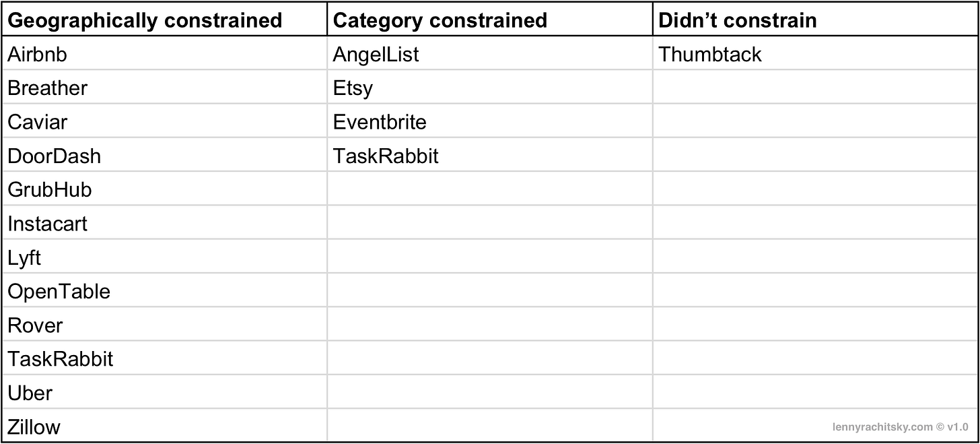Image resolution: width=980 pixels, height=444 pixels.
Task: Click the Lyft cell
Action: click(164, 256)
